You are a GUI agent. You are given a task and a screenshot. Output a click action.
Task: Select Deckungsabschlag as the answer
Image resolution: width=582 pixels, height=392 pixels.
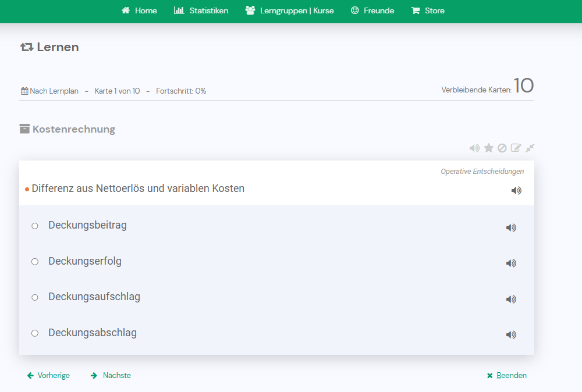35,333
